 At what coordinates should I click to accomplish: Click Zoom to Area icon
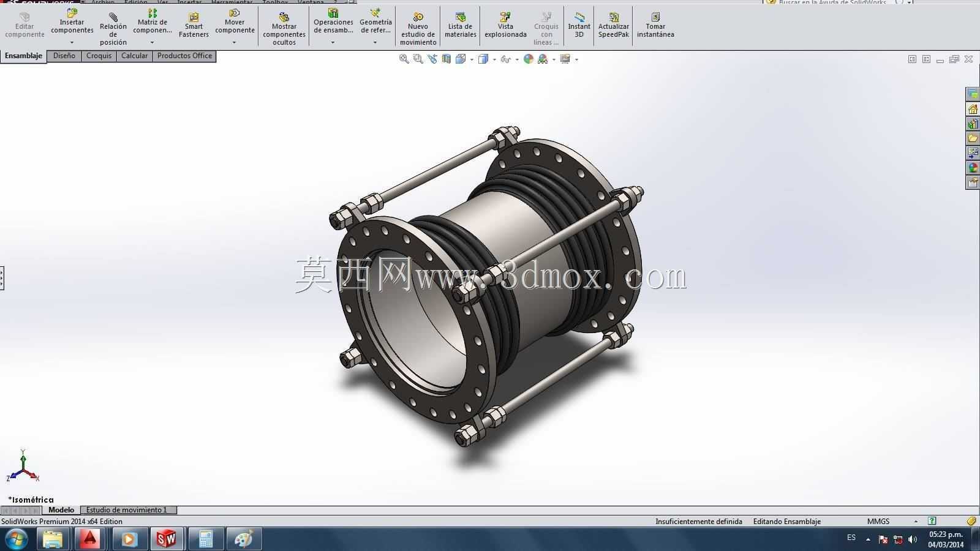[418, 59]
